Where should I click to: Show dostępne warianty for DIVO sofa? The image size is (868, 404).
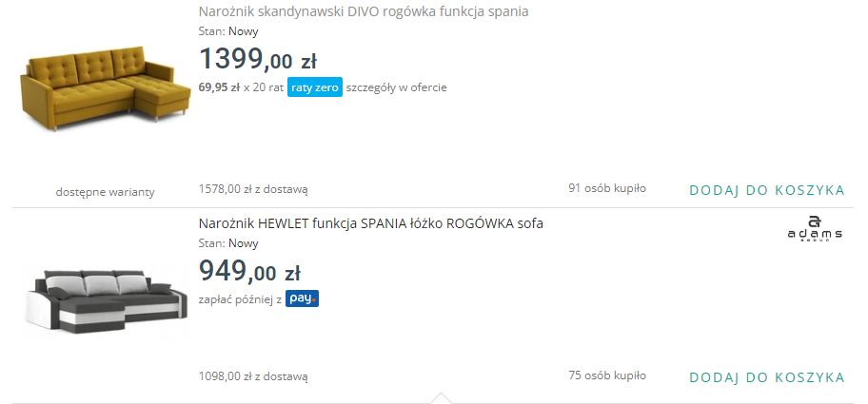point(106,192)
